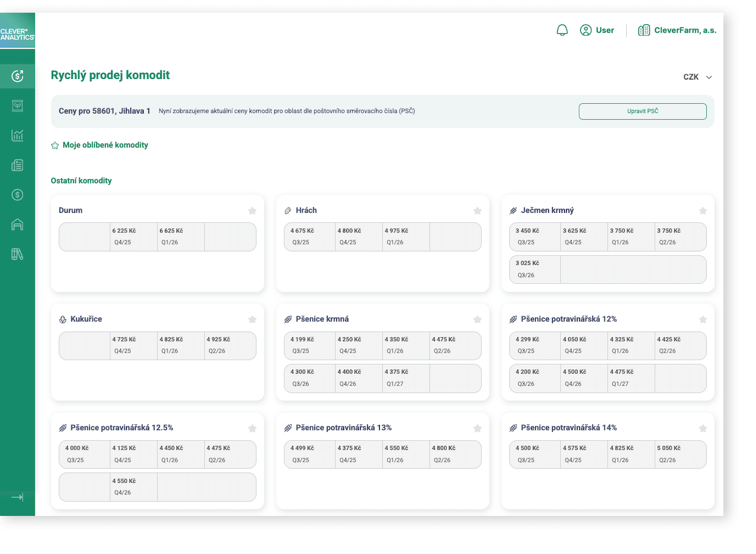The image size is (756, 554).
Task: Click the Upravit PSČ button
Action: tap(643, 111)
